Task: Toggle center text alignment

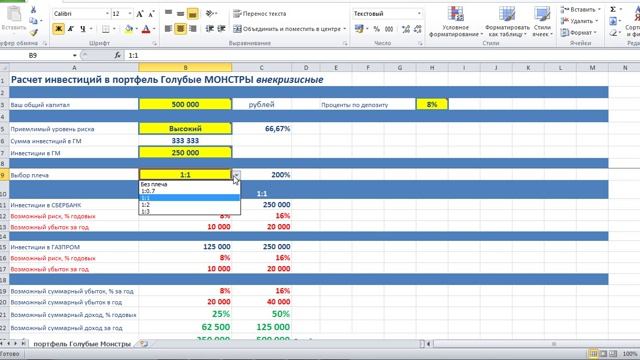Action: (x=180, y=29)
